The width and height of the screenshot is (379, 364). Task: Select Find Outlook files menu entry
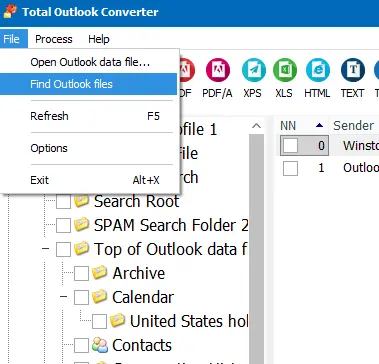pyautogui.click(x=89, y=84)
